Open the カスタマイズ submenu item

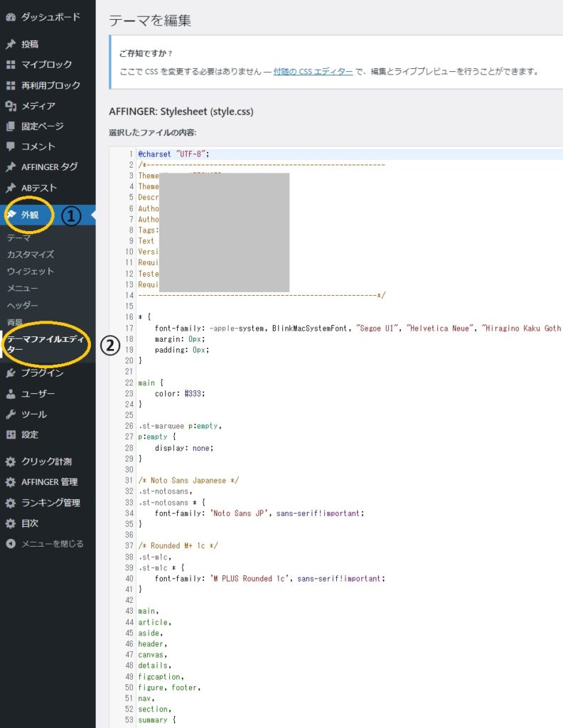click(x=30, y=255)
